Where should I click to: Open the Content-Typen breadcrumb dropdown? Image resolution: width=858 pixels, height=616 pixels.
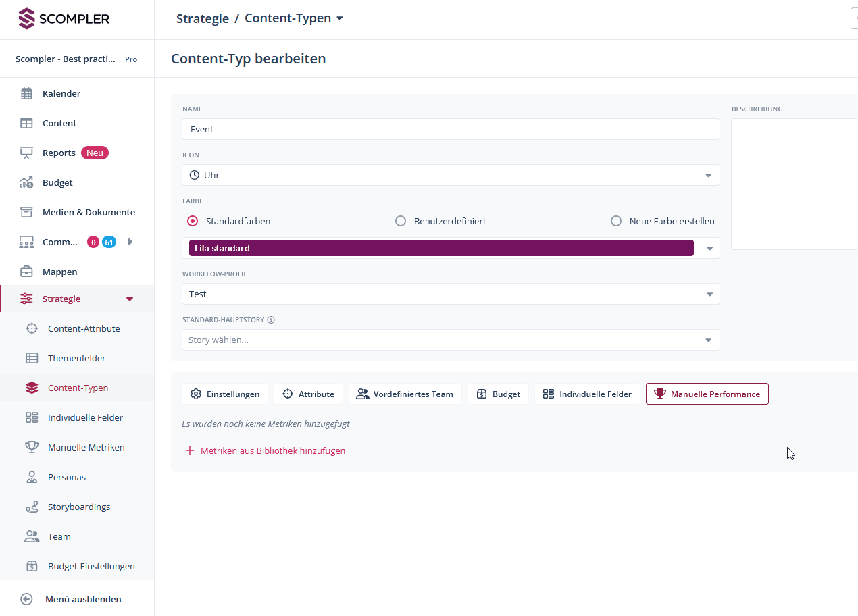340,18
